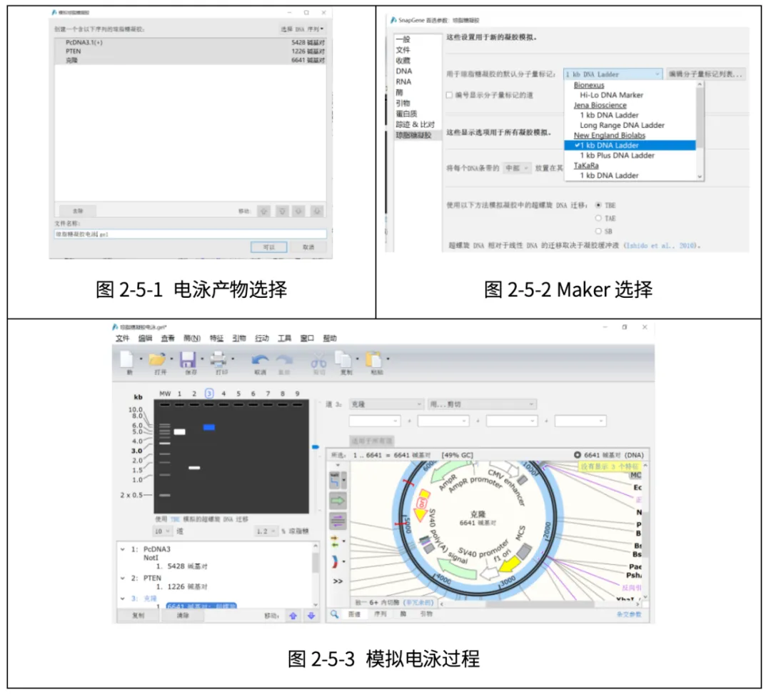Viewport: 771px width, 700px height.
Task: Select the TAE buffer radio button
Action: (598, 219)
